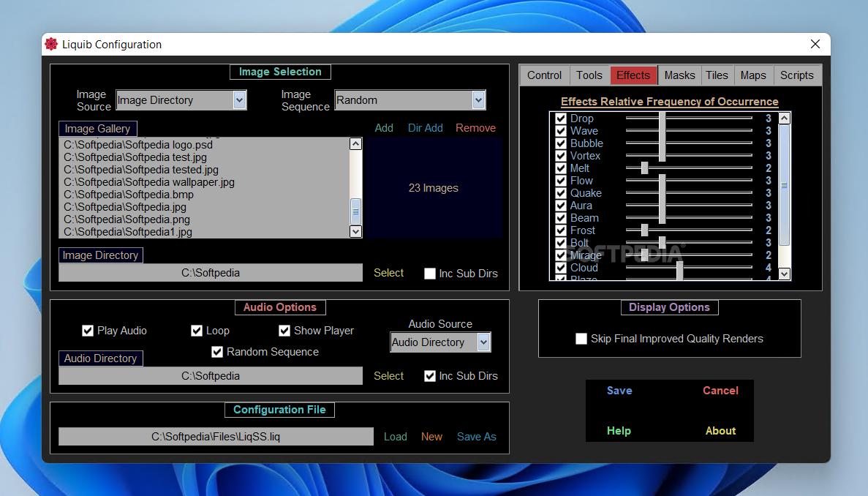Click the Melt frequency slider handle

[x=644, y=168]
